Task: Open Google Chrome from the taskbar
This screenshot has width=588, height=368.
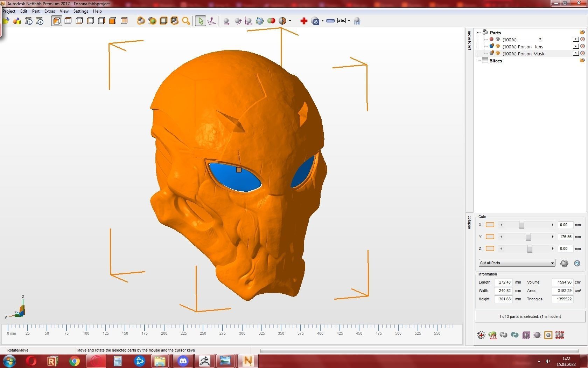Action: click(x=74, y=361)
